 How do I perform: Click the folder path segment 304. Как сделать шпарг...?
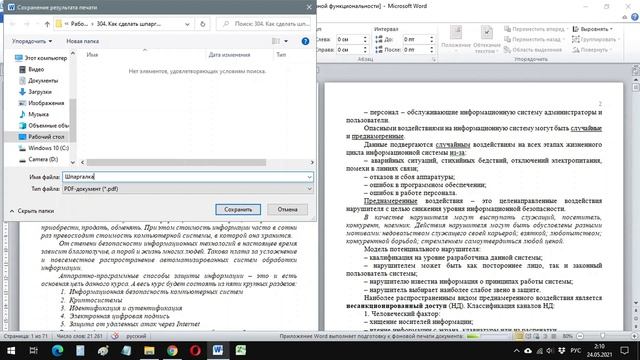coord(129,24)
